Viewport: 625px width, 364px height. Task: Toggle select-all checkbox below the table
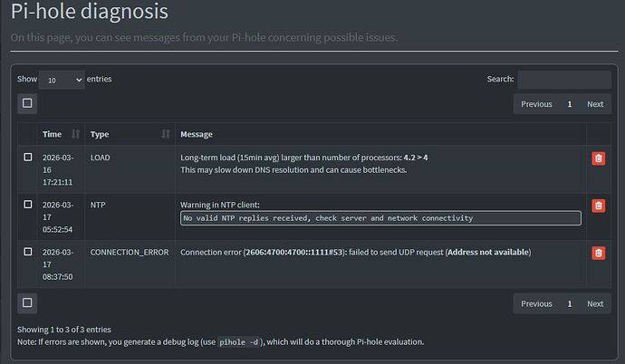[x=27, y=303]
